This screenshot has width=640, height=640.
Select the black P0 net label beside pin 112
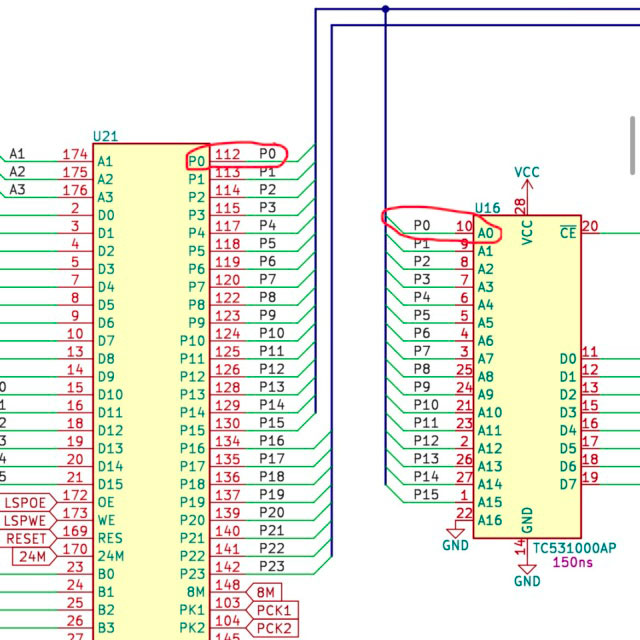click(x=268, y=153)
